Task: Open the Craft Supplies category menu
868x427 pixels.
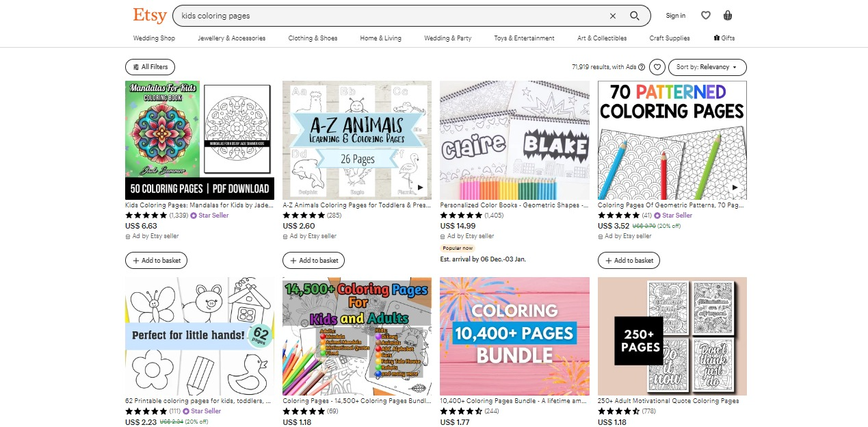Action: 670,38
